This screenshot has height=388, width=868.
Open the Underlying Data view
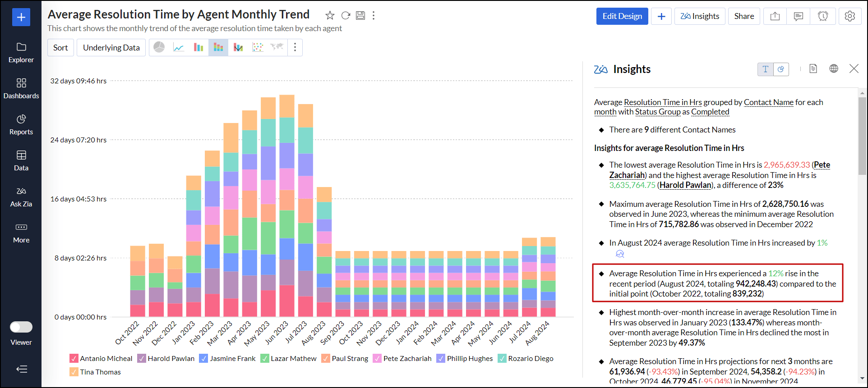[111, 48]
